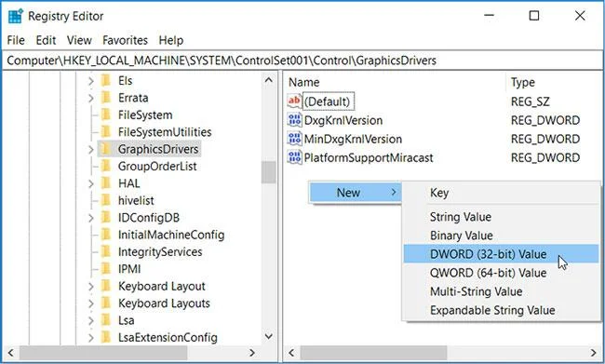This screenshot has height=364, width=605.
Task: Click the MinDxgKrnlVersion DWORD icon
Action: coord(294,139)
